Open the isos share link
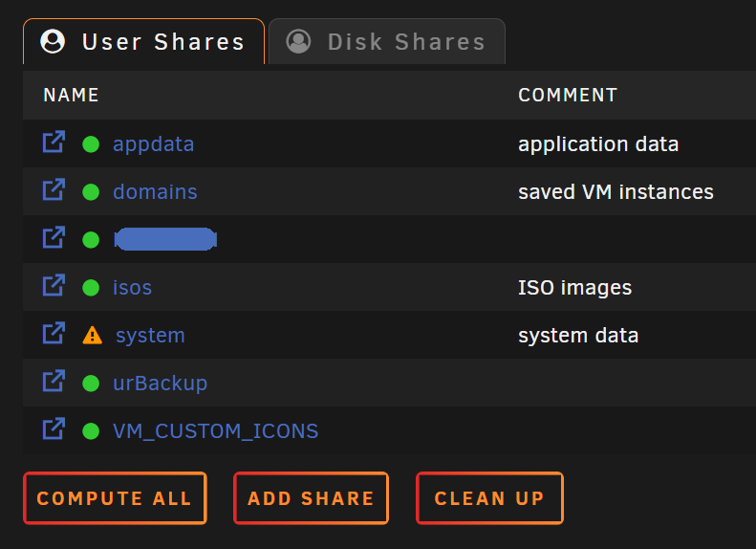Viewport: 756px width, 549px height. (132, 288)
